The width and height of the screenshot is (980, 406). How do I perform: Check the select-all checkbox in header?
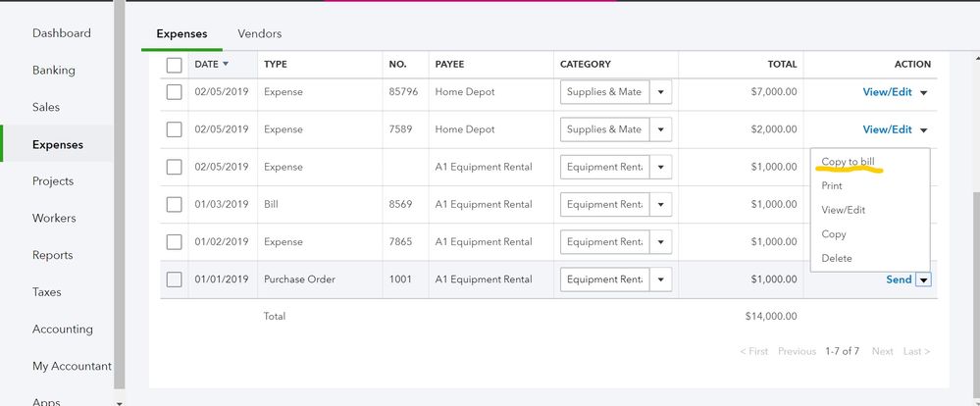click(175, 65)
